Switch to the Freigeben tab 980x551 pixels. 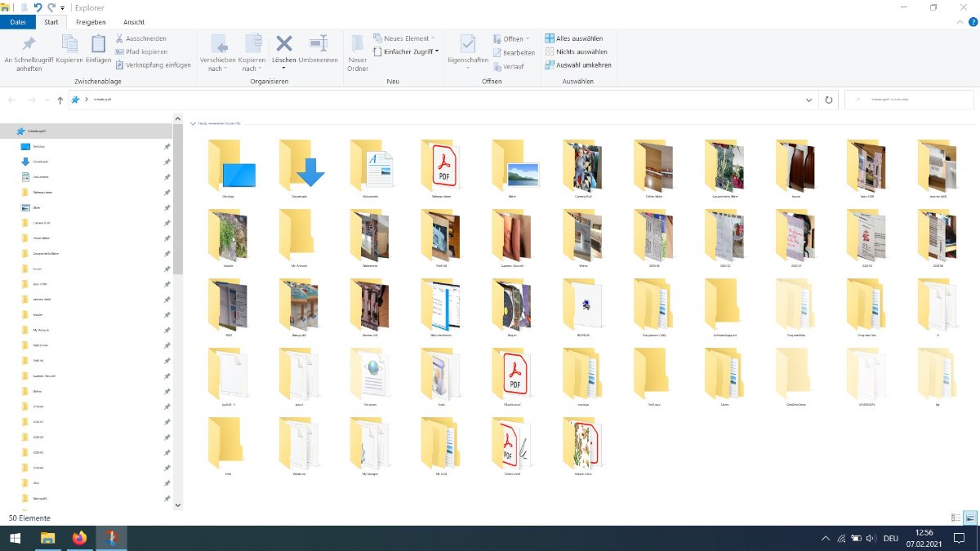tap(91, 22)
